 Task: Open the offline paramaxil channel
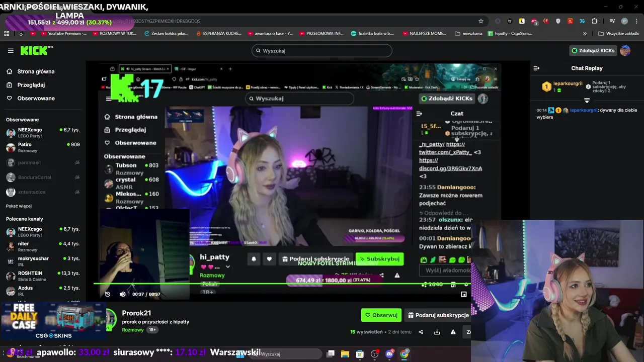click(x=42, y=162)
